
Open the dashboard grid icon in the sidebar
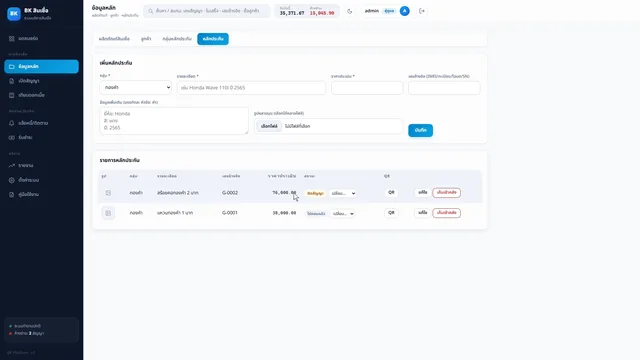[11, 39]
